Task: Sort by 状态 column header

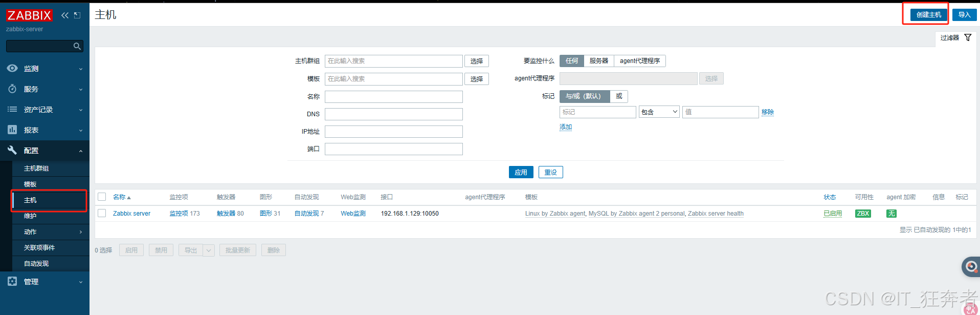Action: coord(830,197)
